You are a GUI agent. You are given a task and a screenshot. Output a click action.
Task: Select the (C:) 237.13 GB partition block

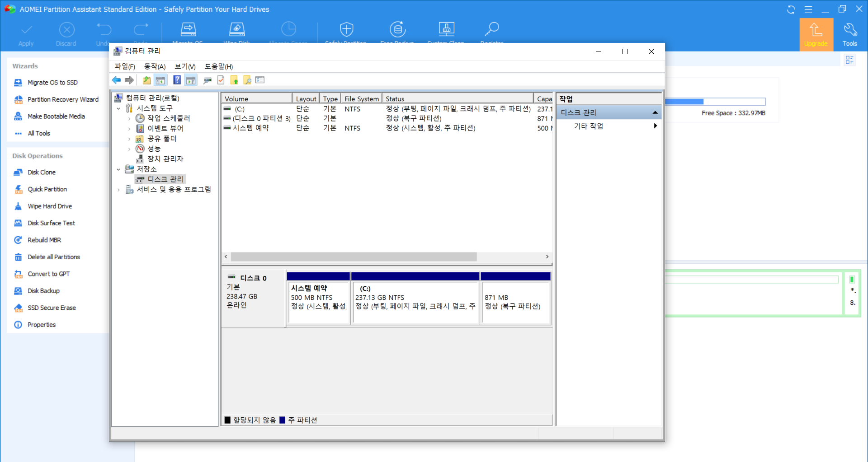pos(415,298)
